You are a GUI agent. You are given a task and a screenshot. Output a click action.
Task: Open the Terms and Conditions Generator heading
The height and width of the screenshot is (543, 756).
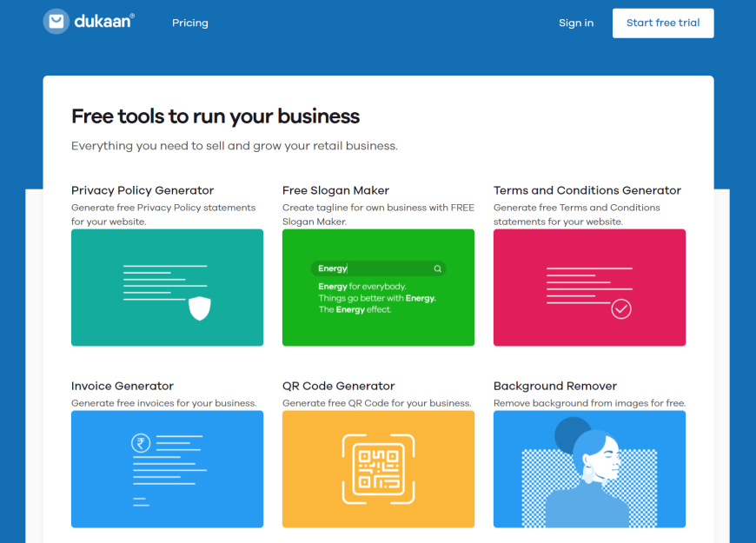[x=587, y=190]
